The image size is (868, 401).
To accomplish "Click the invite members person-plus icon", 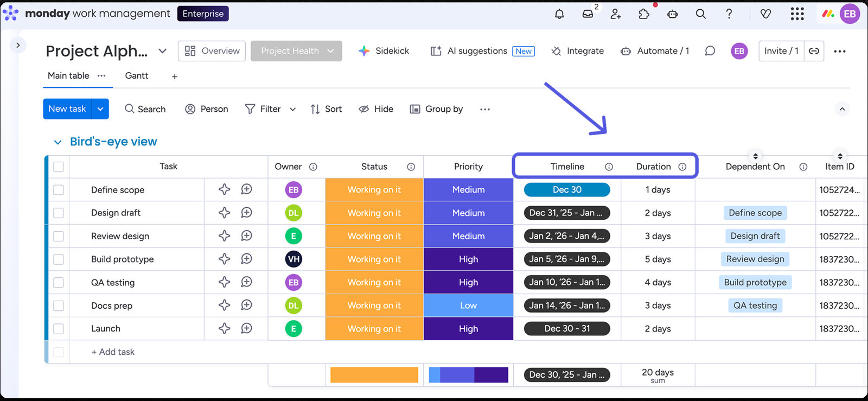I will tap(616, 14).
